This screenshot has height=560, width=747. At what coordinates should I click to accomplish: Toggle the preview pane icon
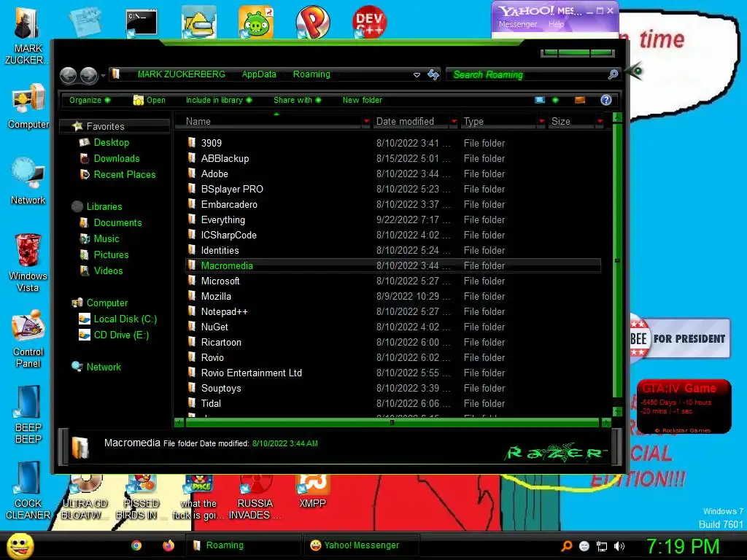tap(580, 100)
